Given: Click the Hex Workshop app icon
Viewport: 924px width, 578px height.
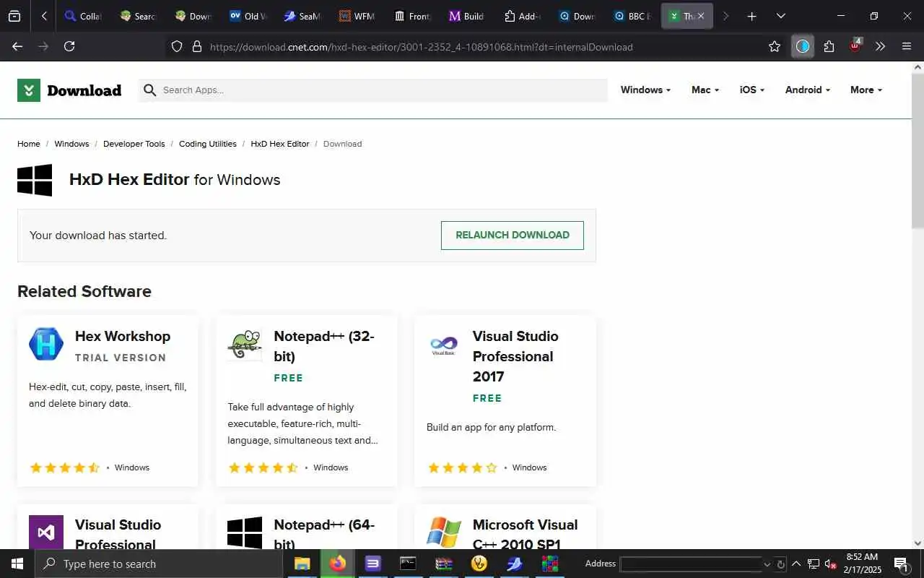Looking at the screenshot, I should tap(46, 344).
